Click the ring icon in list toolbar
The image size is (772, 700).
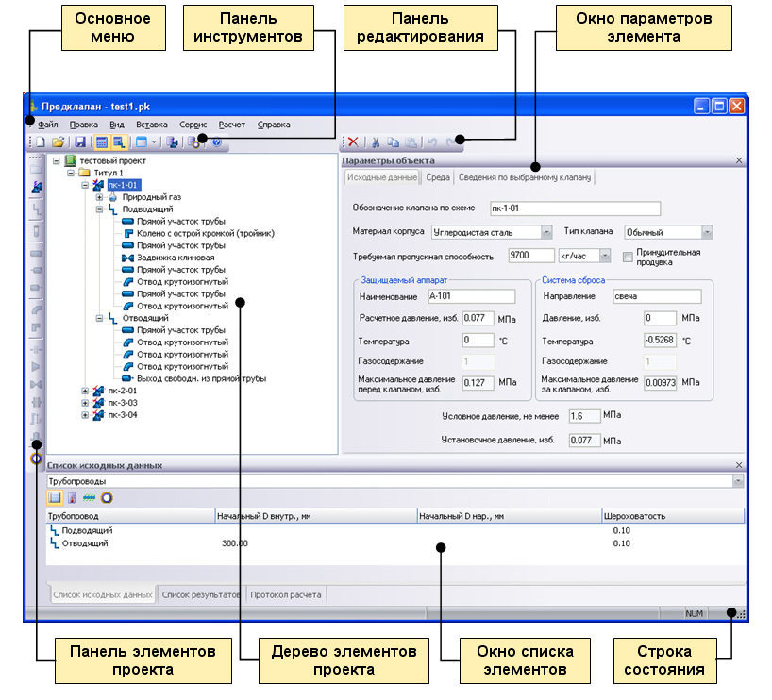coord(107,497)
